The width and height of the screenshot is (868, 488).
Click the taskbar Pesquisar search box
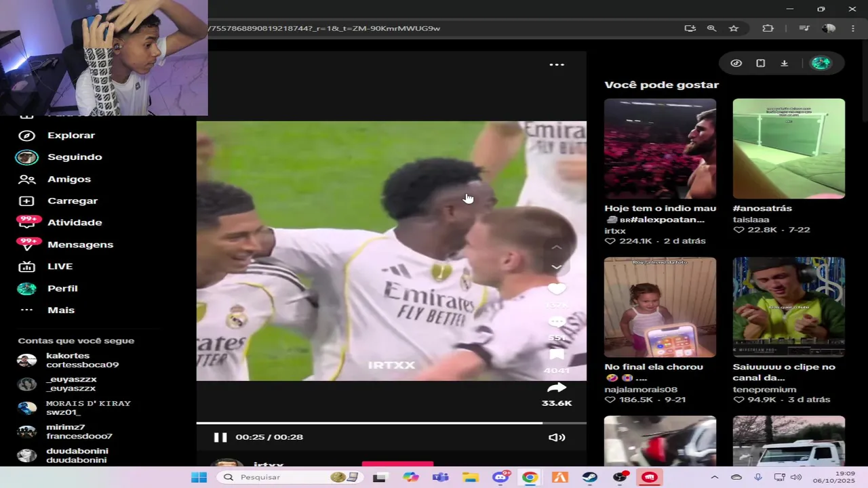coord(290,477)
